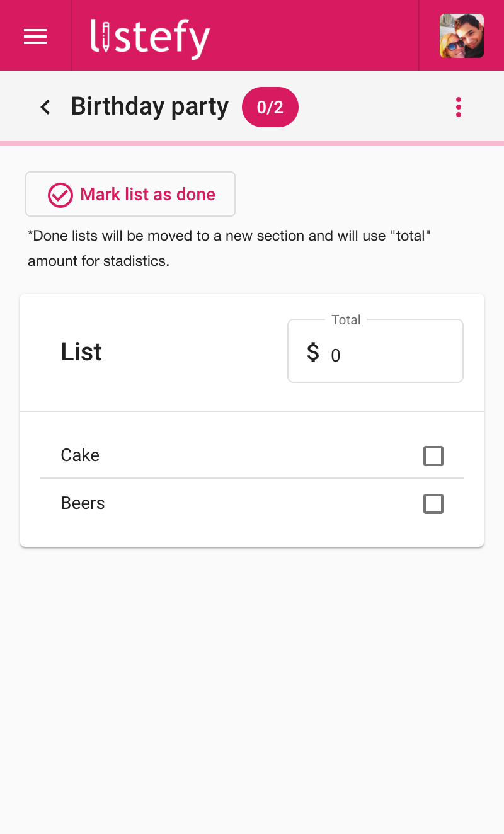
Task: Click the pencil icon in the logo
Action: tap(105, 37)
